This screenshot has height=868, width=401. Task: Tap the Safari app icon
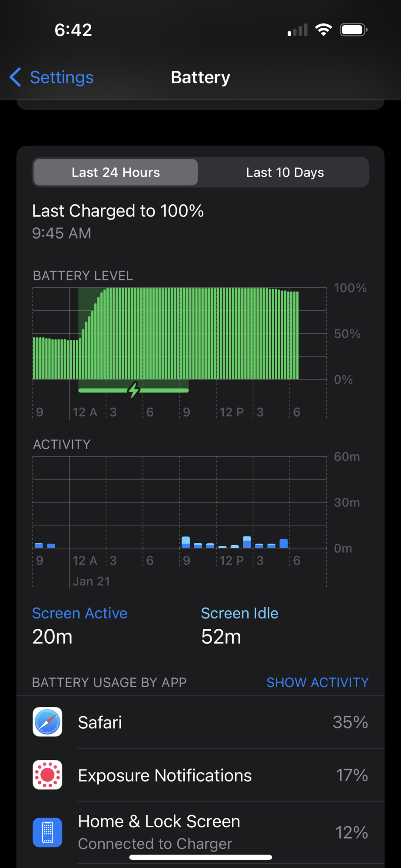[x=47, y=722]
